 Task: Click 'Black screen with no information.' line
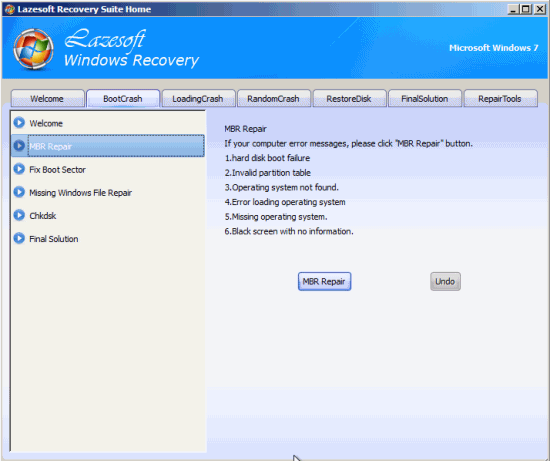point(289,232)
